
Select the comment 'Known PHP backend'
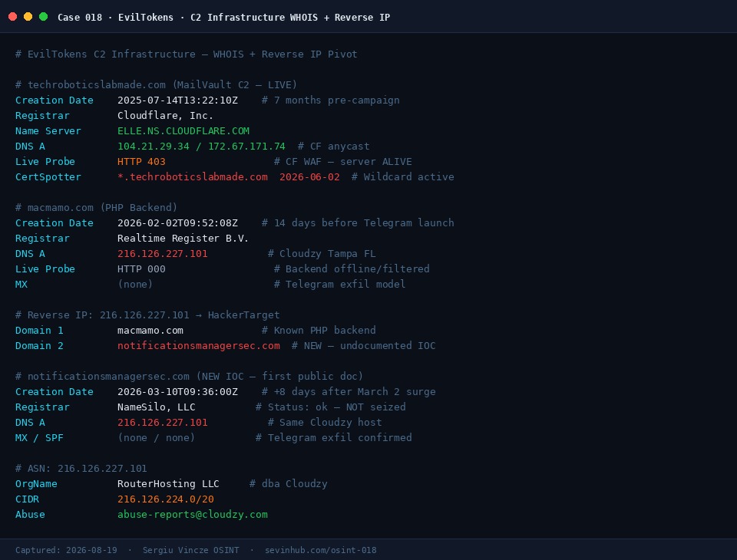tap(325, 331)
